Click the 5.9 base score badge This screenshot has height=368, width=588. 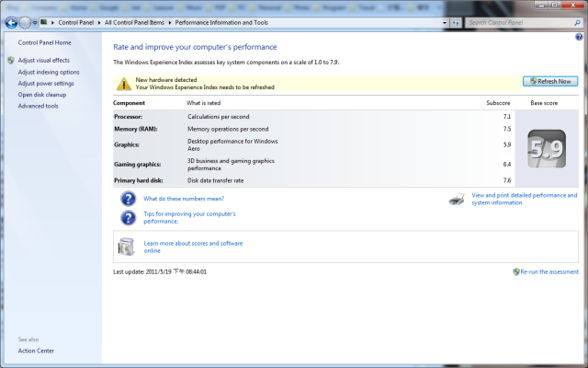[x=547, y=149]
